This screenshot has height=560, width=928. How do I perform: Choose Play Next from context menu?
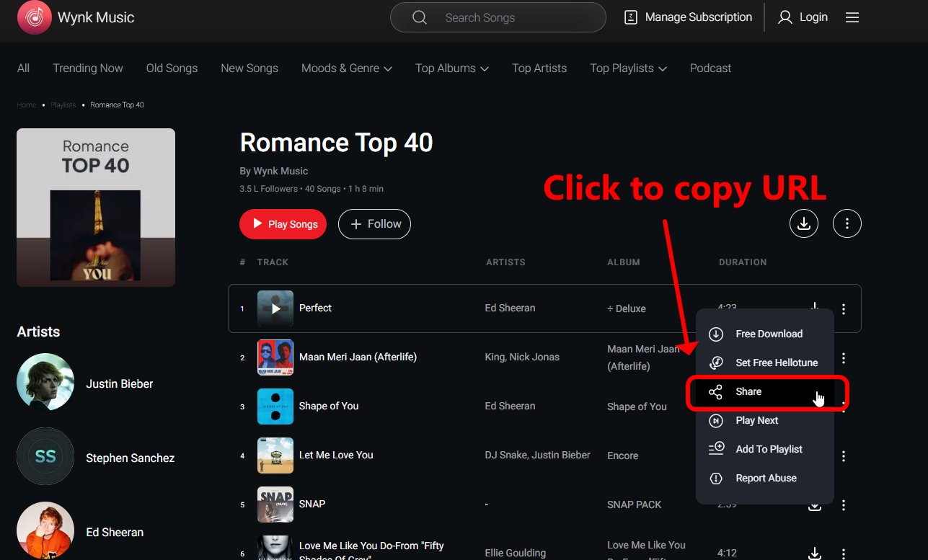click(765, 421)
